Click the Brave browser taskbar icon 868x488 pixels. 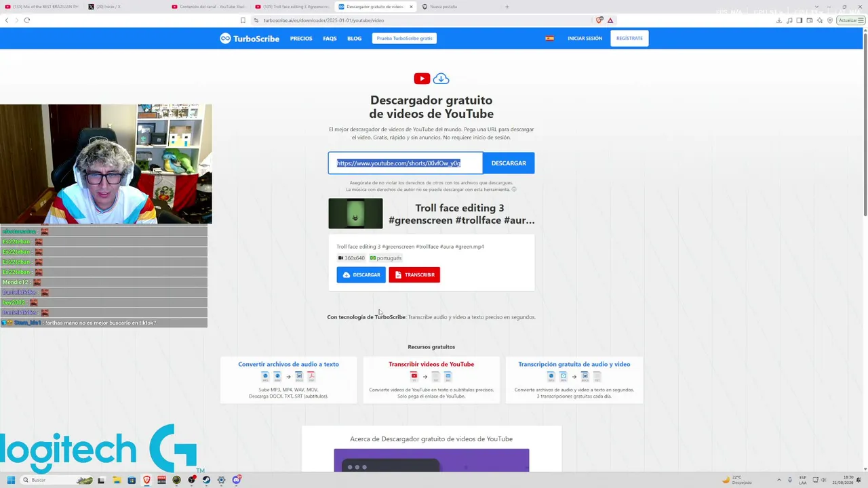146,480
